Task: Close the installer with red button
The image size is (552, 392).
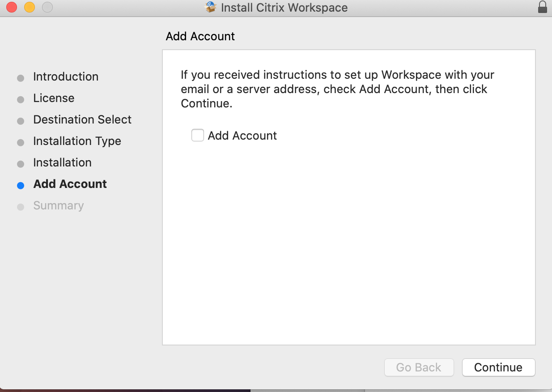Action: coord(11,7)
